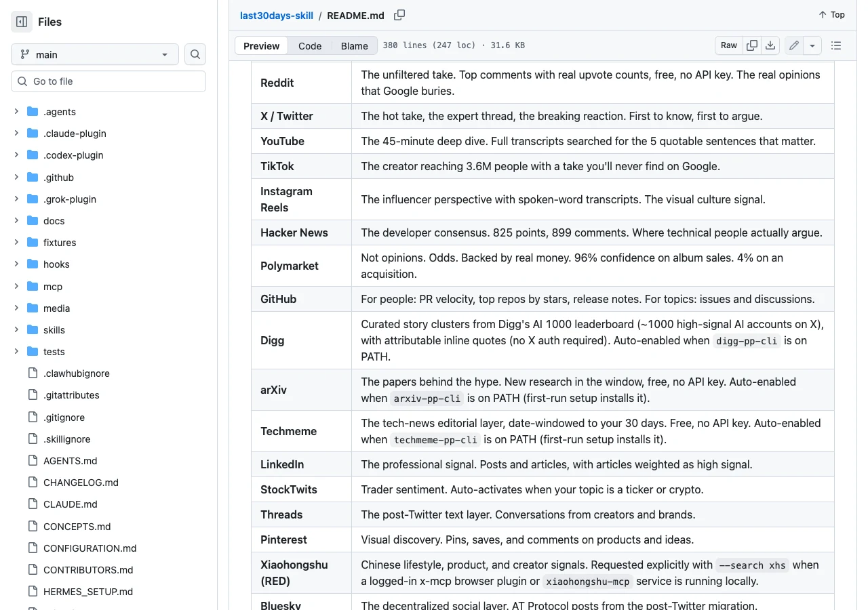The image size is (868, 610).
Task: Click the CLAUDE.md file icon
Action: [33, 504]
